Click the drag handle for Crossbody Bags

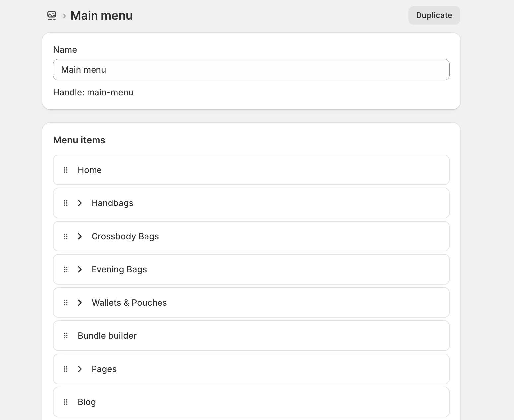(x=65, y=236)
